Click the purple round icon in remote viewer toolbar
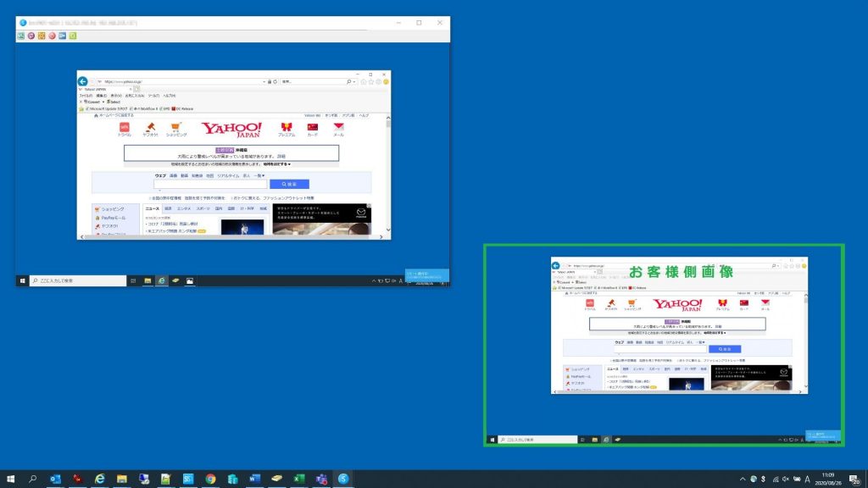The width and height of the screenshot is (868, 488). [x=31, y=36]
